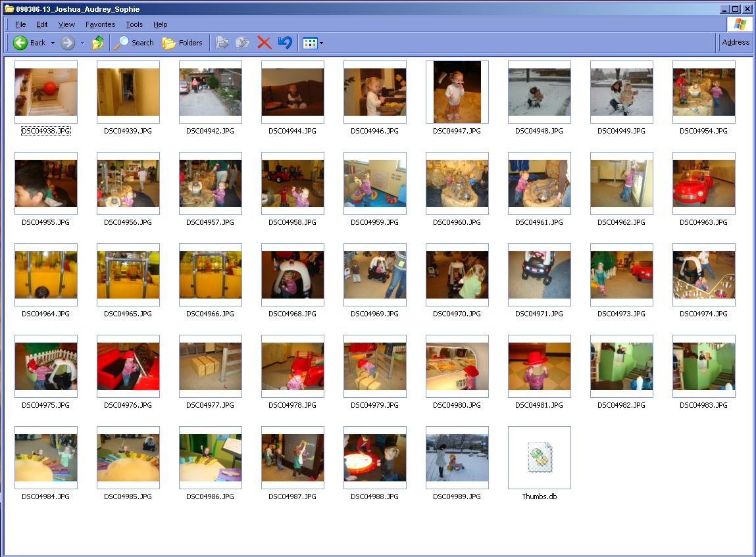Click the Windows flag logo

pyautogui.click(x=740, y=24)
